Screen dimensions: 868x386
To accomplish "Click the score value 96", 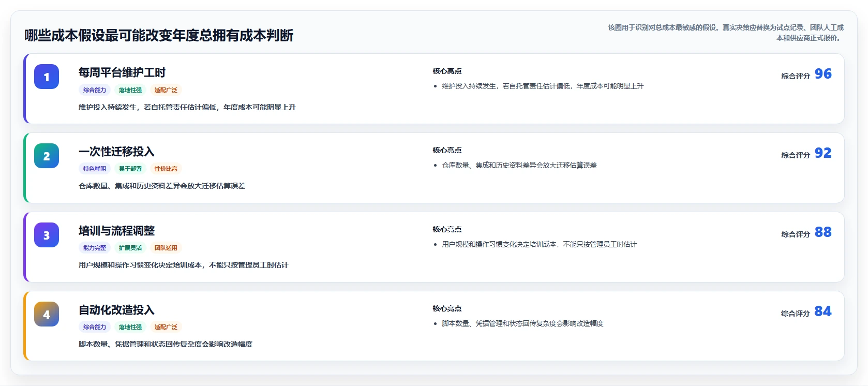I will pyautogui.click(x=823, y=74).
